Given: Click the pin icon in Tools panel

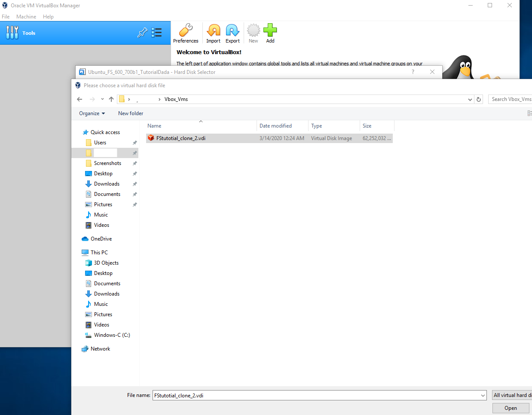Looking at the screenshot, I should coord(142,33).
